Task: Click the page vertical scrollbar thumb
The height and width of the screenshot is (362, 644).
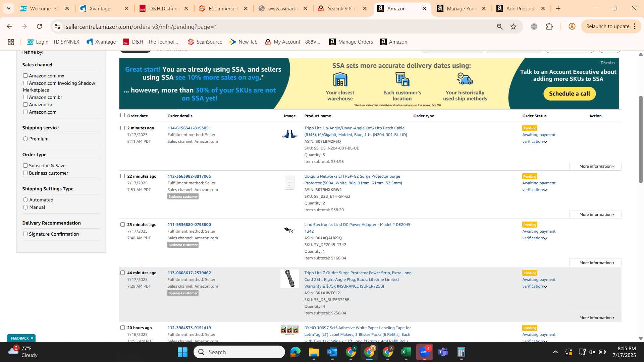Action: pyautogui.click(x=640, y=139)
